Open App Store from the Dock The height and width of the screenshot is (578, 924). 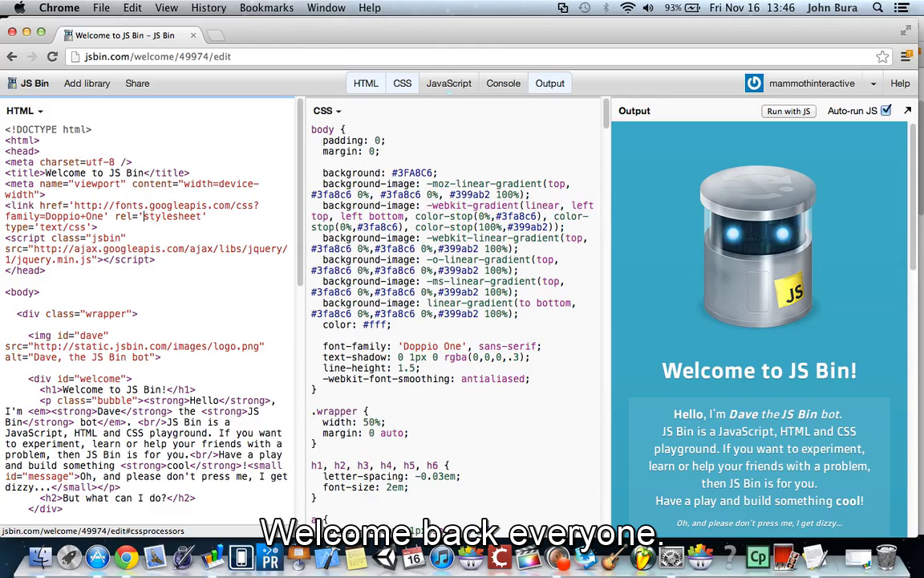coord(98,557)
